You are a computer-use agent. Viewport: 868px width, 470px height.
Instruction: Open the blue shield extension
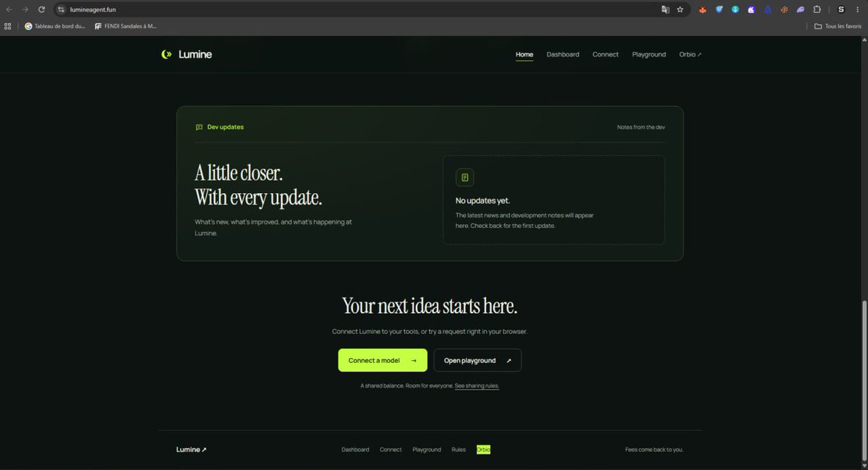[x=720, y=9]
